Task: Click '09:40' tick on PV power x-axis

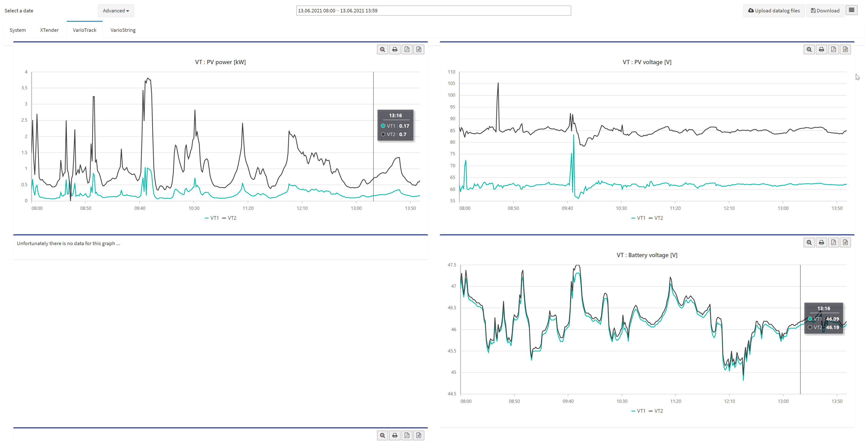Action: click(140, 208)
